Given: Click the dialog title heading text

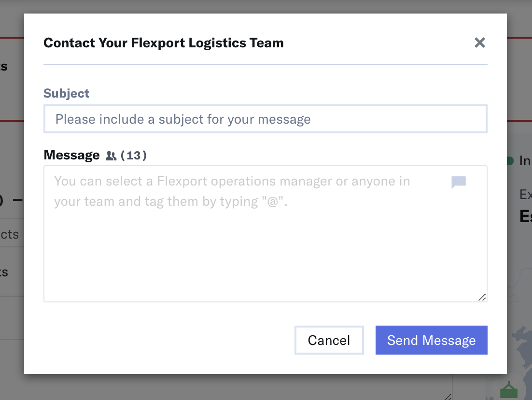Looking at the screenshot, I should click(x=164, y=43).
